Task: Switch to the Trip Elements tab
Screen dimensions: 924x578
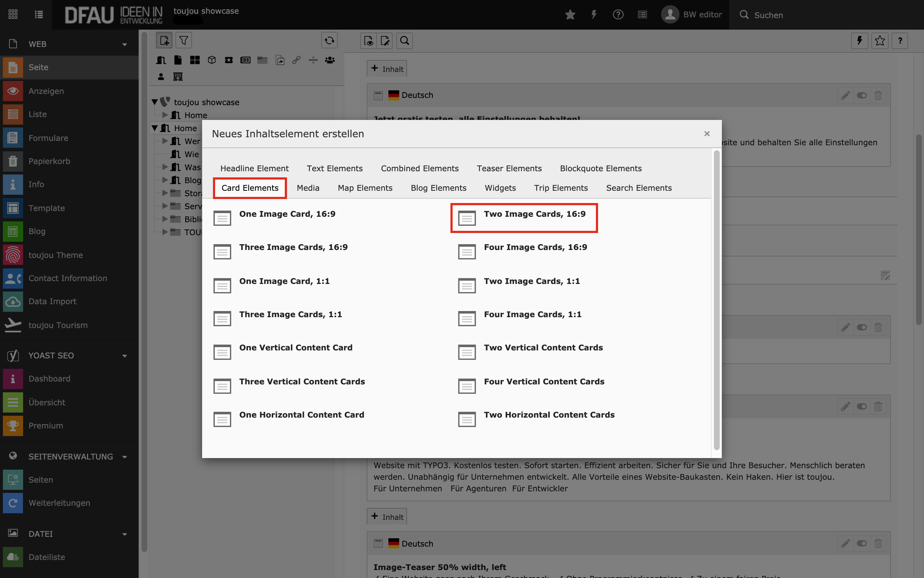Action: tap(561, 188)
